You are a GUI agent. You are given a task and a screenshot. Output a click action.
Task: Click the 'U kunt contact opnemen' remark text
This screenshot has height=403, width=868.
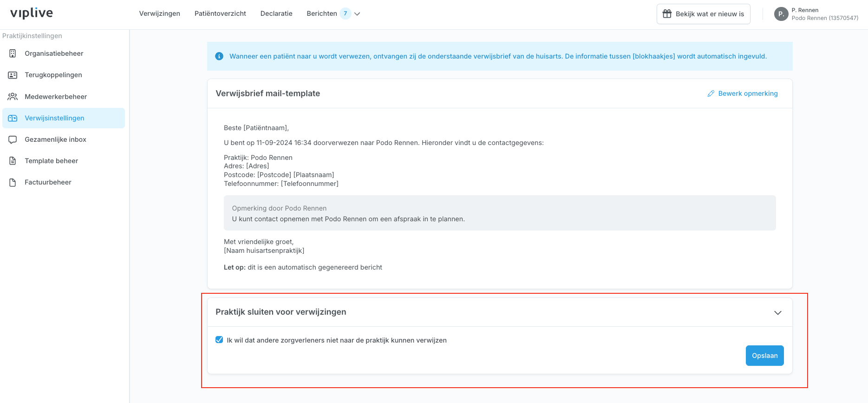(348, 219)
